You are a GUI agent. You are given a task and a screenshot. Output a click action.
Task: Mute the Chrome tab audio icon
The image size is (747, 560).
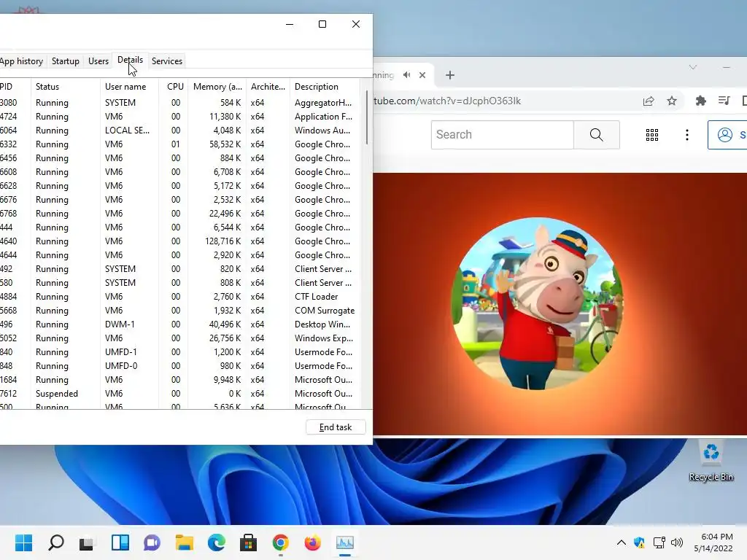pos(406,75)
